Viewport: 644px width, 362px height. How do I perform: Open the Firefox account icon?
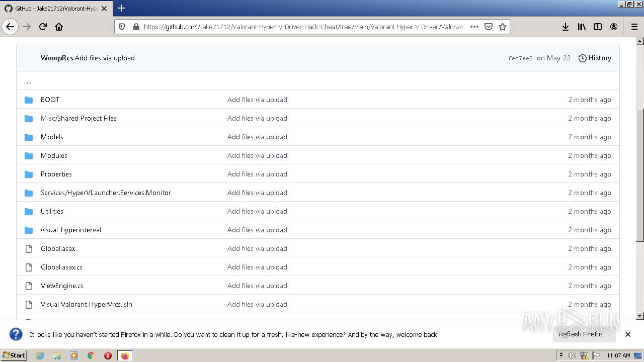point(614,27)
